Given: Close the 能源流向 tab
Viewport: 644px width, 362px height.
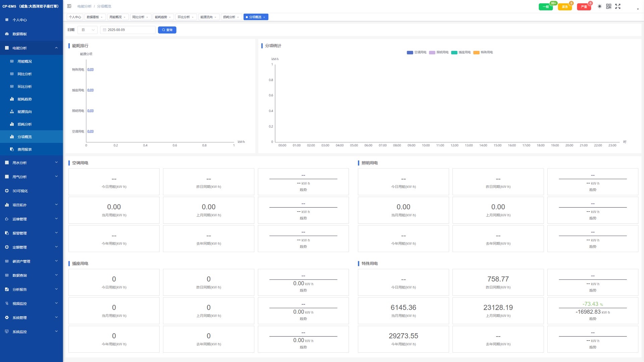Looking at the screenshot, I should [215, 17].
